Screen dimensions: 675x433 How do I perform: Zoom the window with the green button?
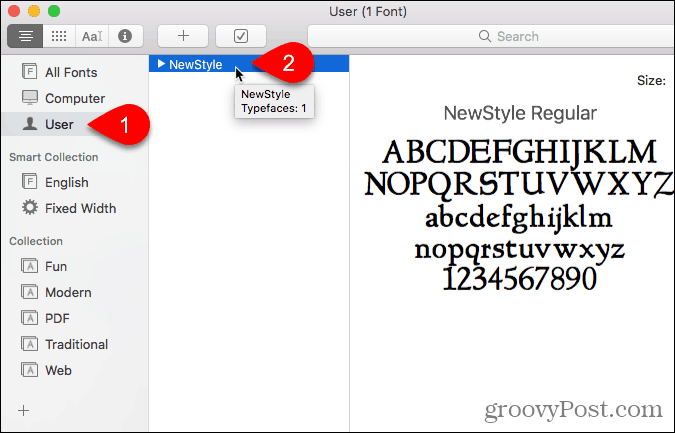pos(54,11)
